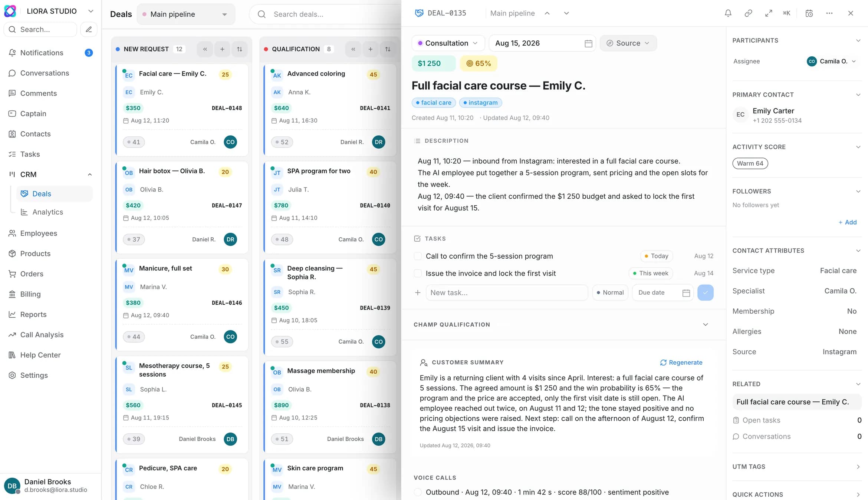Check off 'Call to confirm the 5-session program'

point(418,256)
